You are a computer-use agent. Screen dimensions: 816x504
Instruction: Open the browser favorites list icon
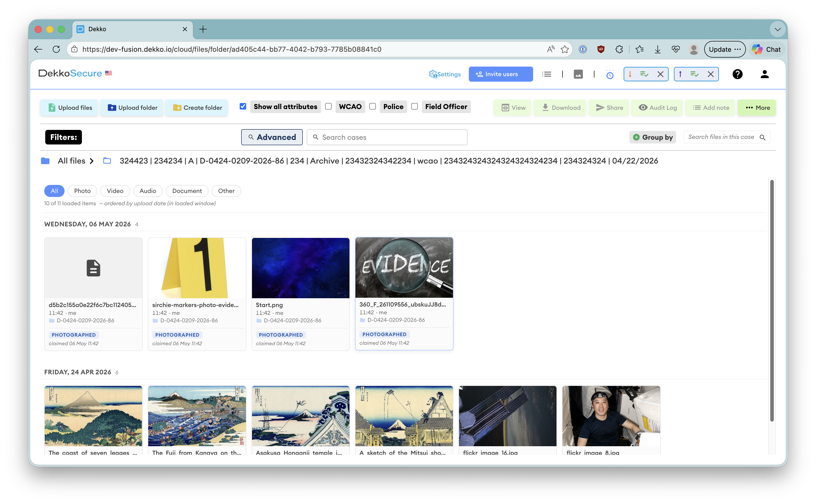[x=639, y=49]
